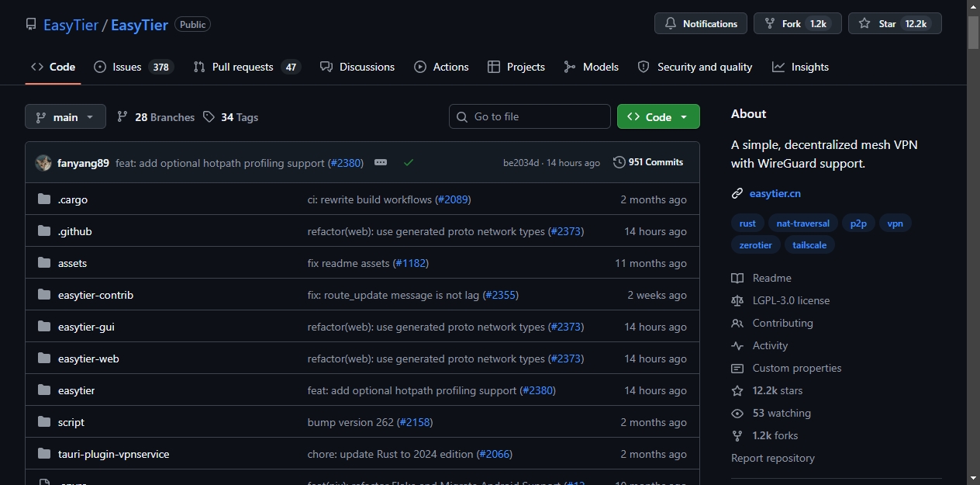Click the folder icon beside script

tap(44, 422)
